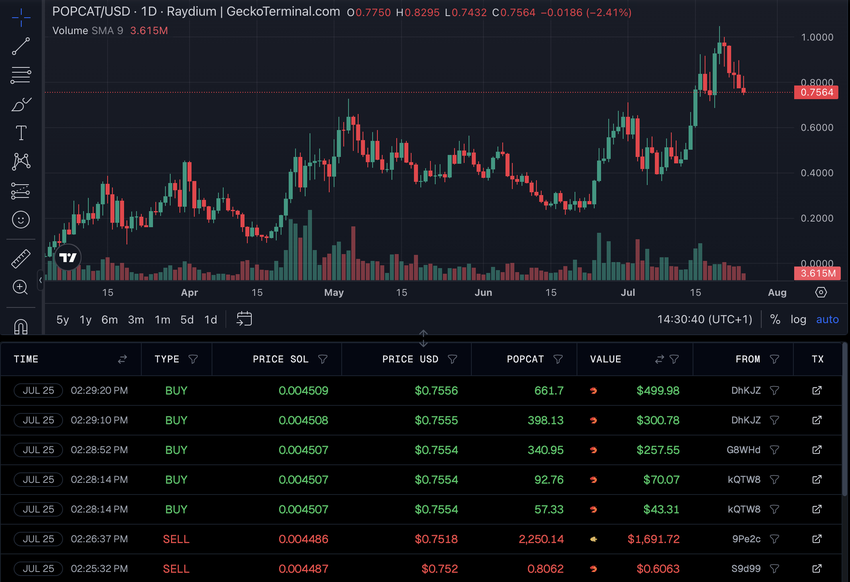Filter trades by maker DhKJZ at 02:29:20
Screen dimensions: 850x582
click(x=775, y=391)
